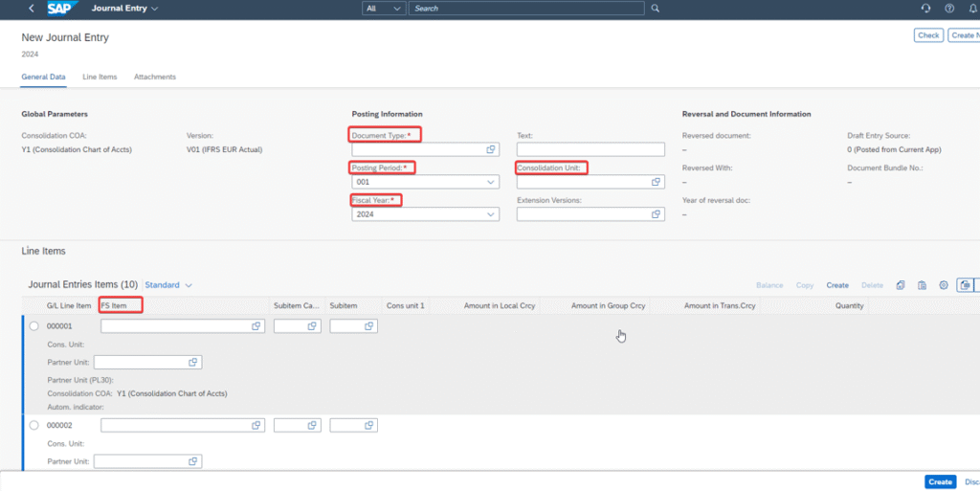This screenshot has width=980, height=491.
Task: Click the Cons unit 1 column header
Action: (x=405, y=305)
